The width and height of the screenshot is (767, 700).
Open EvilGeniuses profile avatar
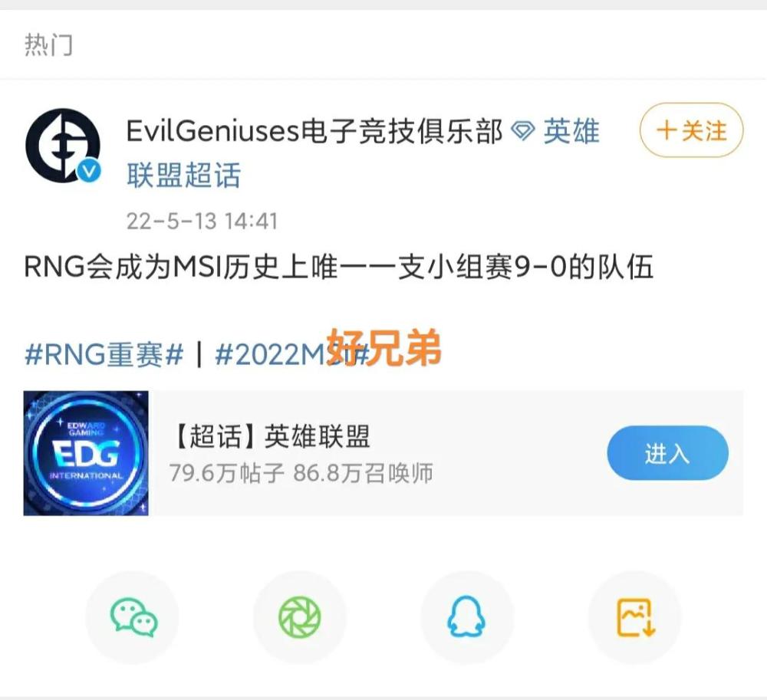coord(63,146)
